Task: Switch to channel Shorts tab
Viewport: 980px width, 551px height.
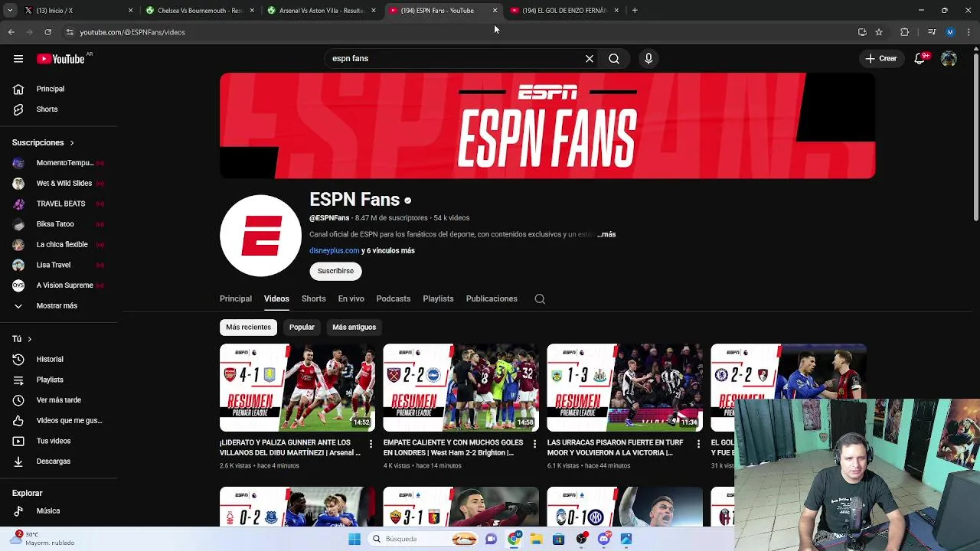Action: tap(313, 298)
